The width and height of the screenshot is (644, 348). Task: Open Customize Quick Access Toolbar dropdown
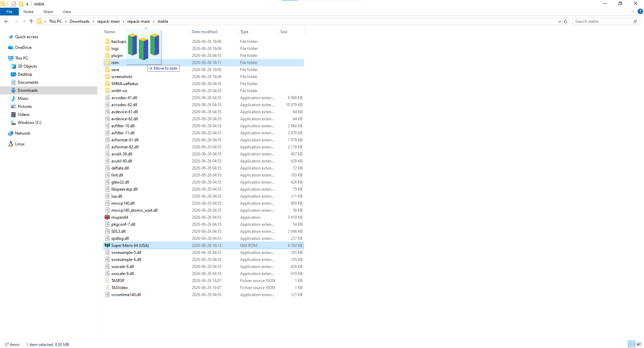coord(27,4)
